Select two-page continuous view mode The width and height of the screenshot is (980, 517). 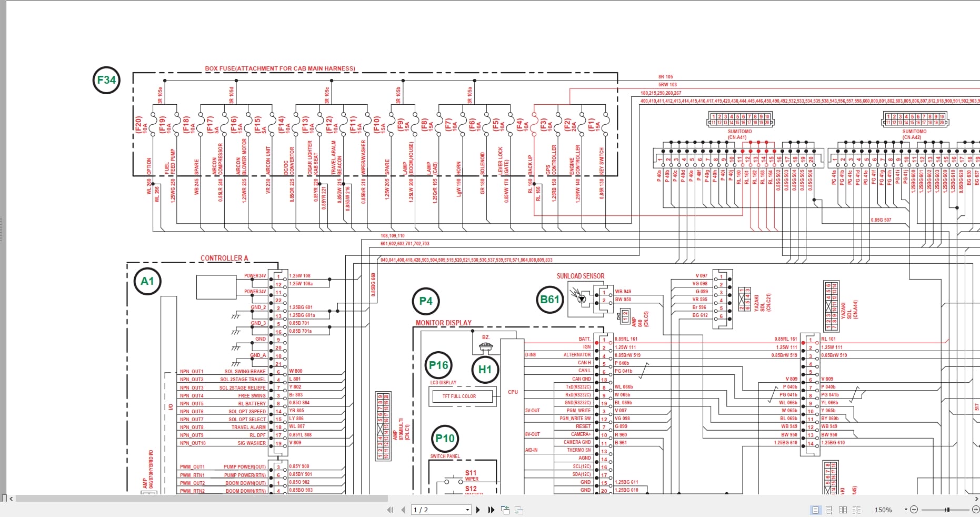click(x=857, y=510)
